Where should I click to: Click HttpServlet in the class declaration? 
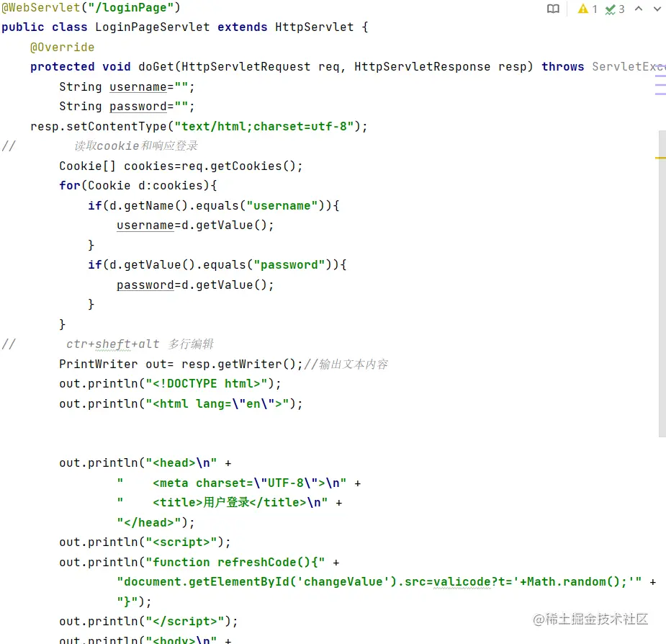314,27
